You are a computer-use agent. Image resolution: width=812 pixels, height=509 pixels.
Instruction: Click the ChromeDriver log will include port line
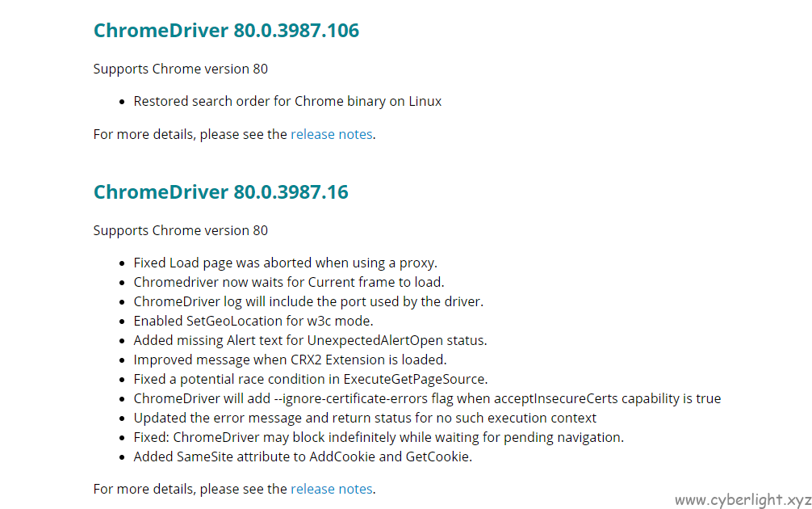click(308, 301)
